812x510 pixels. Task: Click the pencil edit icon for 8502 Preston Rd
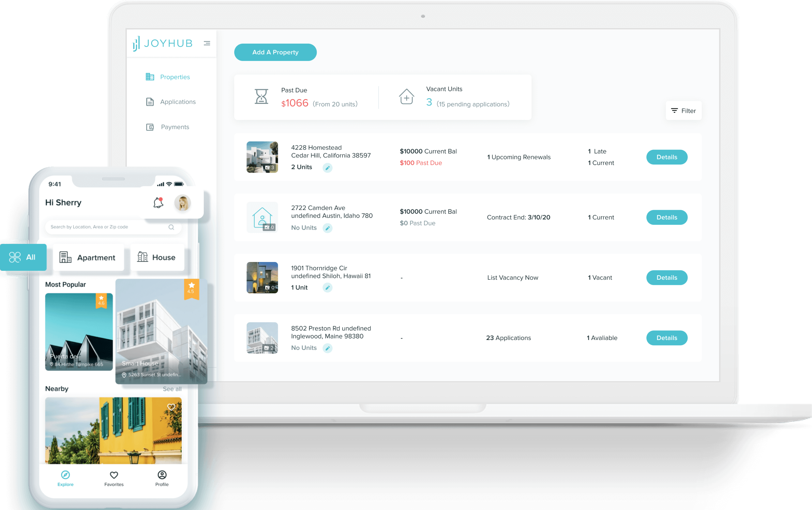pos(327,348)
